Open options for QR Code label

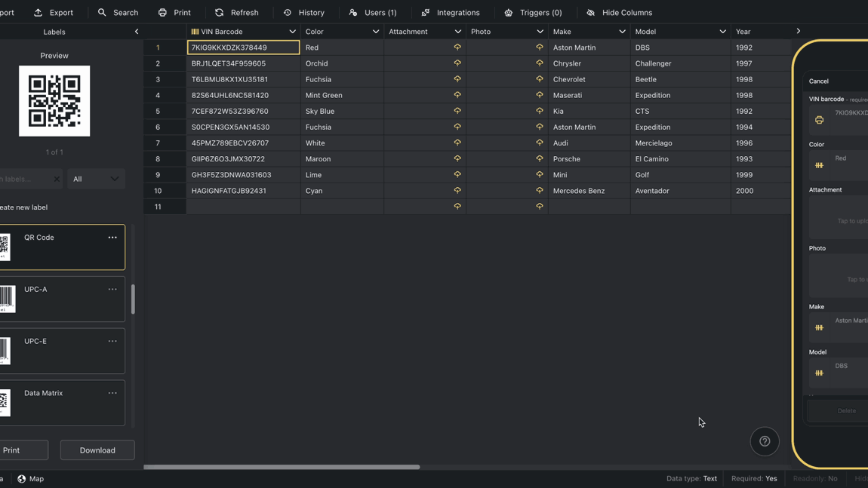(112, 238)
